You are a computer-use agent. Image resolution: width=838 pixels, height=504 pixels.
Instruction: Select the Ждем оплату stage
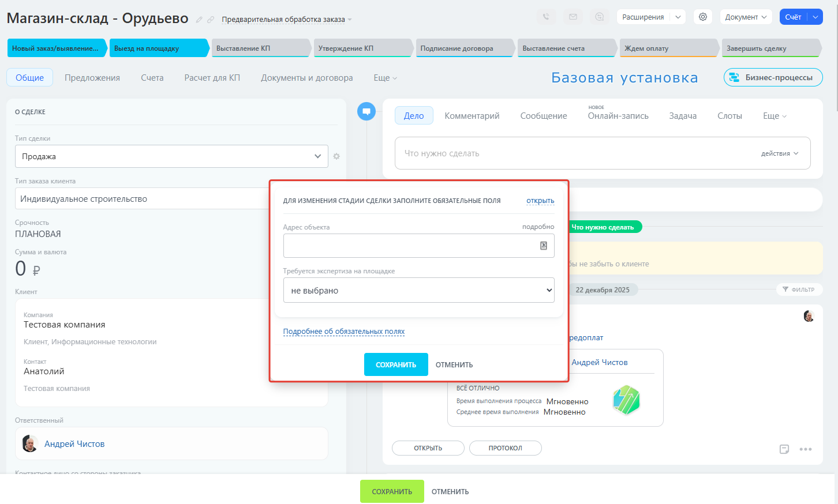(x=669, y=48)
